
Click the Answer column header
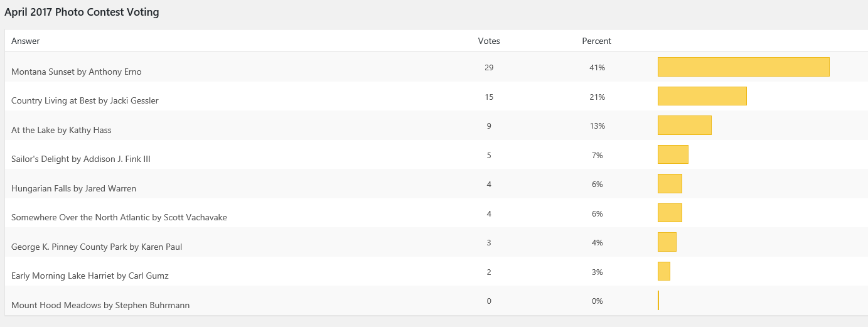coord(26,41)
